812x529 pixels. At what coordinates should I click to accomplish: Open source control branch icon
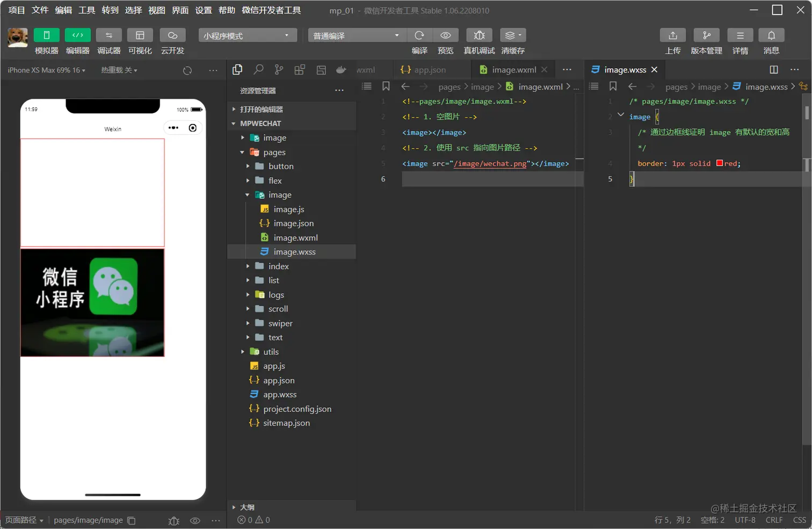coord(279,70)
